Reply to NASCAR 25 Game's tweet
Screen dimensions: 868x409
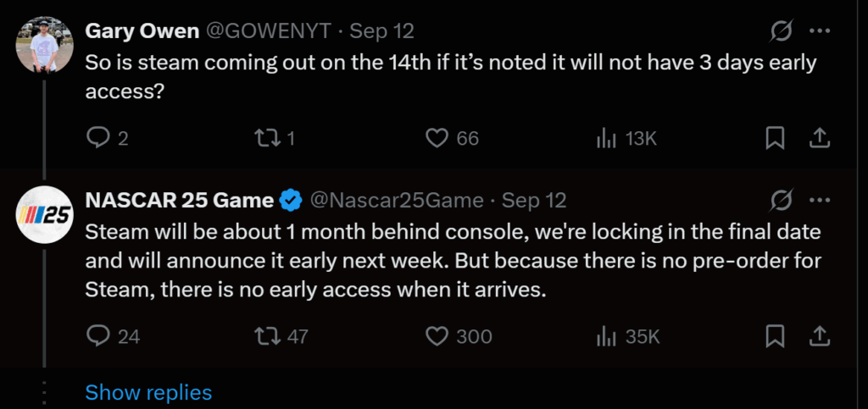98,336
